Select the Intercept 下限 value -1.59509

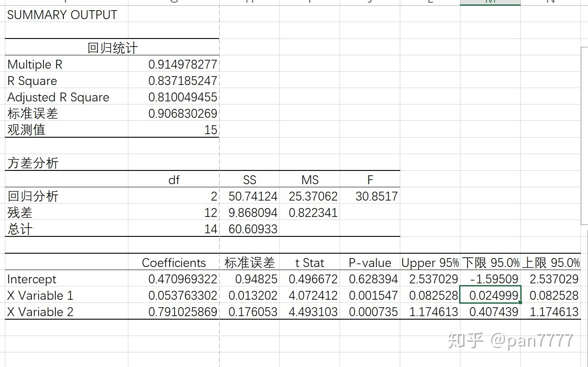point(495,279)
